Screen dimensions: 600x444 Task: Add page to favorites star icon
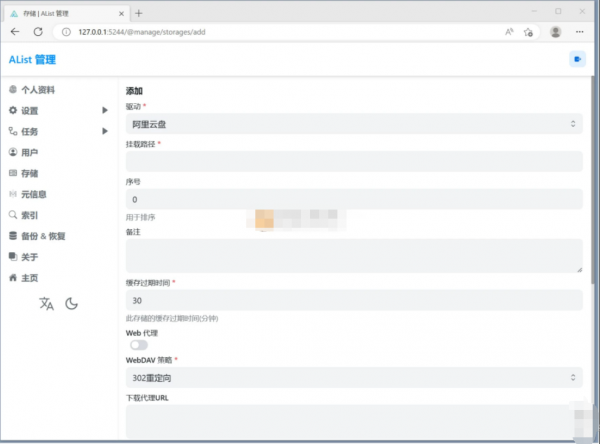point(528,32)
